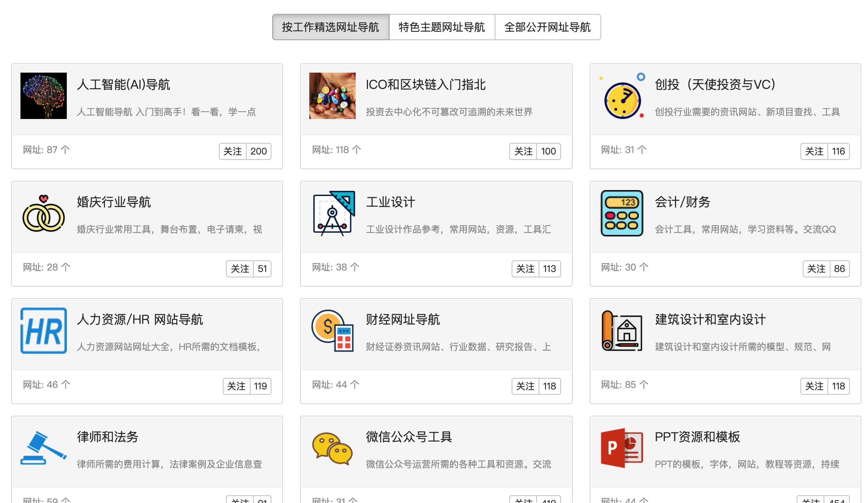Click the WeChat chat bubbles icon

(332, 448)
